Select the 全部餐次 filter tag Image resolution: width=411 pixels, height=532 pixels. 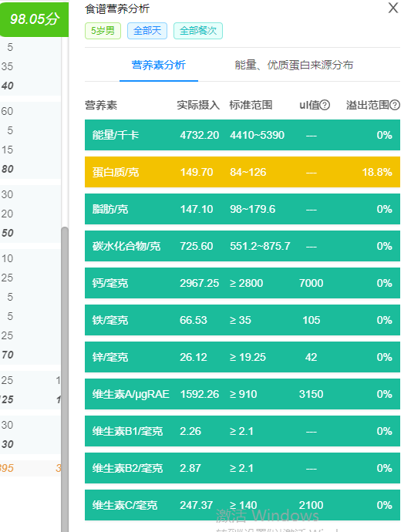(x=198, y=31)
